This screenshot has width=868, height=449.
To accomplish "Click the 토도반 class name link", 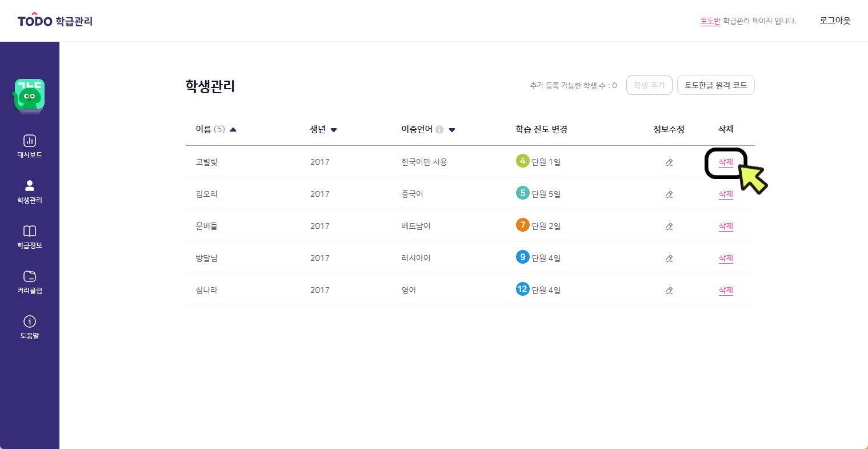I will click(710, 21).
